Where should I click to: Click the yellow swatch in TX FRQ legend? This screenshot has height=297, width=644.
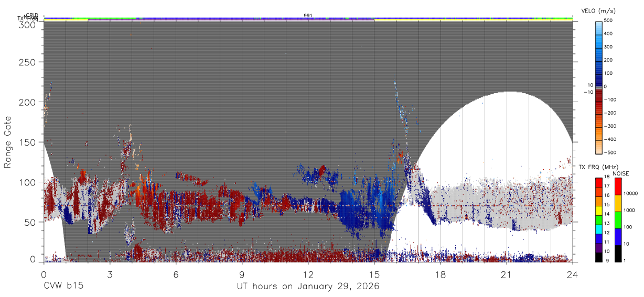pos(599,211)
